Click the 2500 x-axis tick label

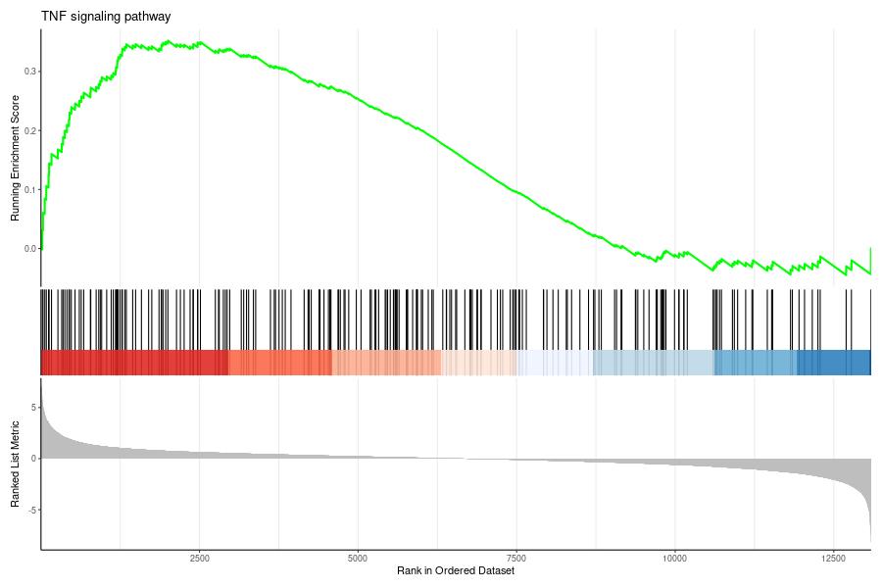click(x=199, y=558)
